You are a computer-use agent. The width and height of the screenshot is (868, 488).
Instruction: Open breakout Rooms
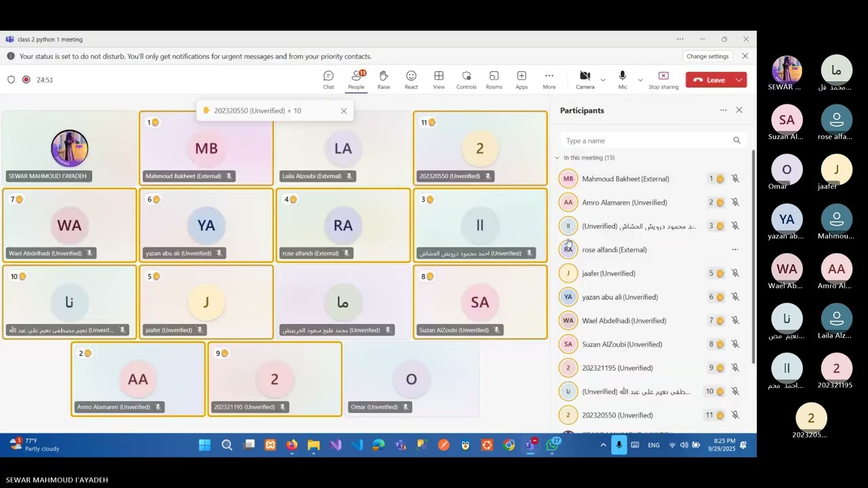[494, 80]
